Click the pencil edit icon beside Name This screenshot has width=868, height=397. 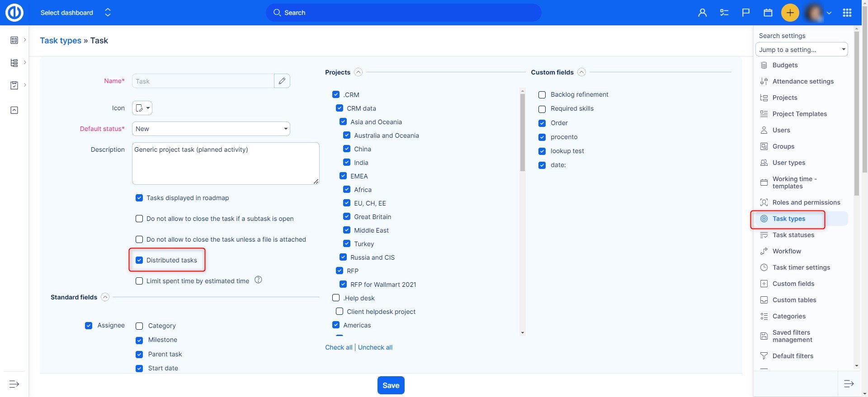[x=282, y=81]
